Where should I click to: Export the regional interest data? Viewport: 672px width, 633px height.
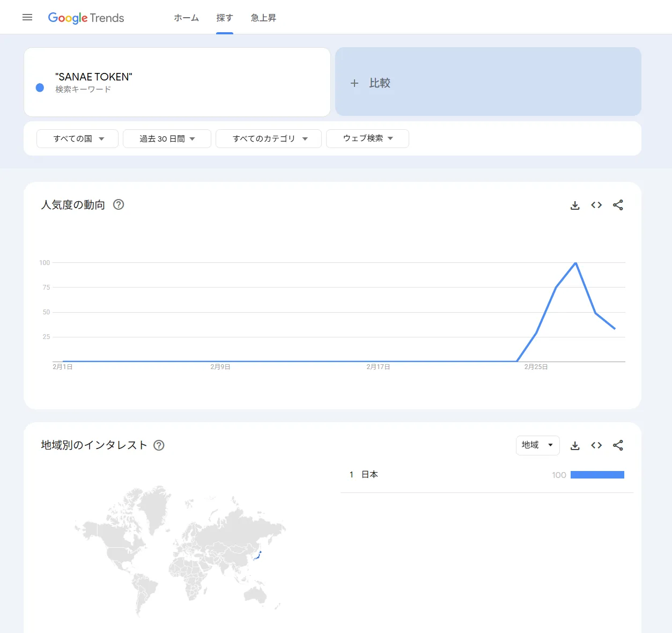click(575, 445)
